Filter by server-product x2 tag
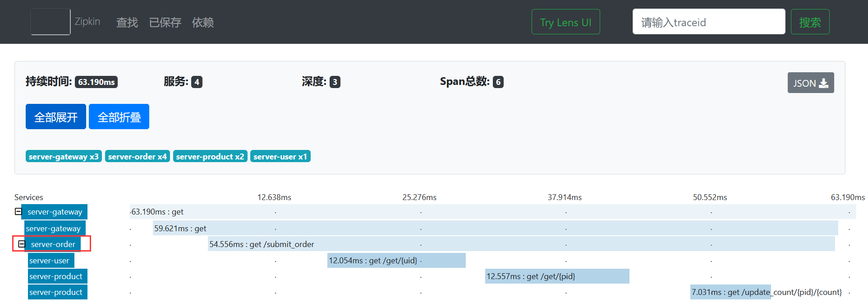868x308 pixels. 210,156
